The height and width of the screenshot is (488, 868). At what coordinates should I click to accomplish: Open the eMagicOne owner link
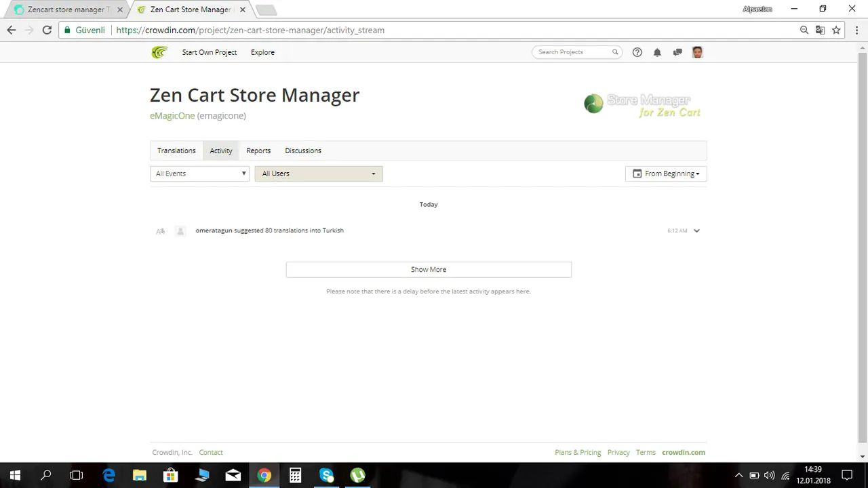172,116
